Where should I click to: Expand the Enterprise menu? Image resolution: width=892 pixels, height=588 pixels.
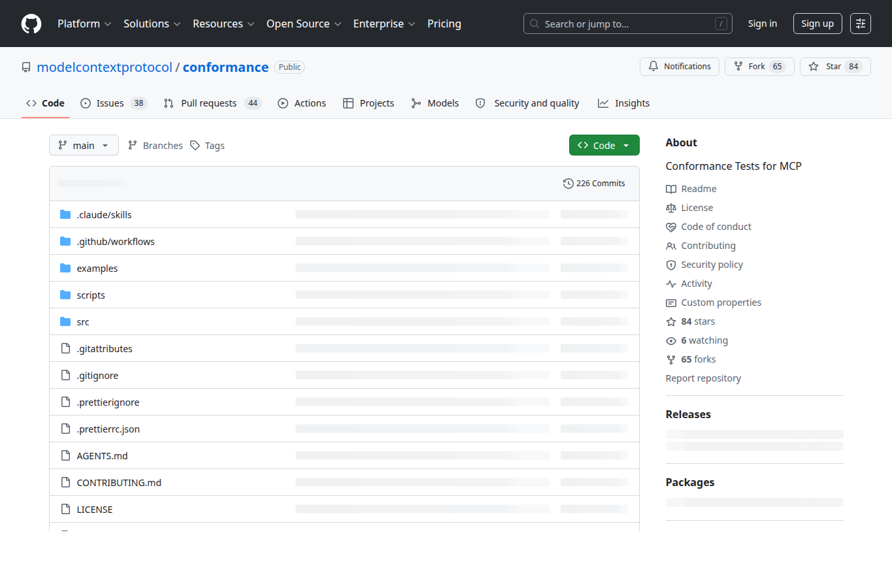tap(384, 24)
